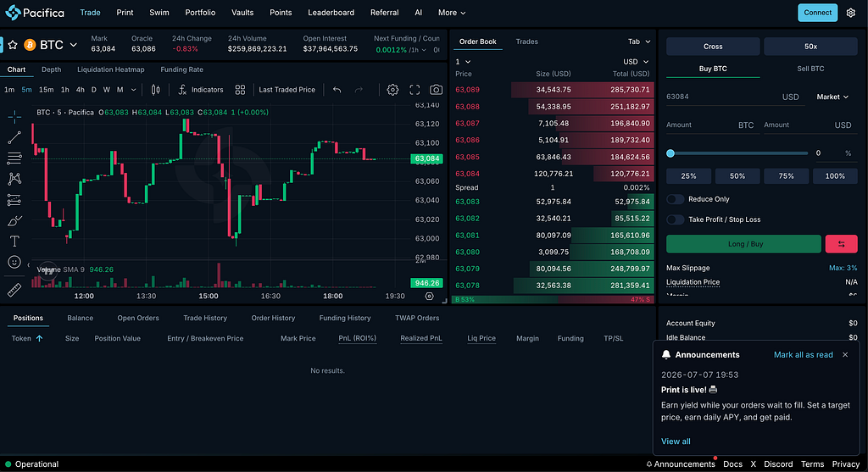The height and width of the screenshot is (472, 868).
Task: Expand the funding interval /1h dropdown
Action: [x=418, y=50]
